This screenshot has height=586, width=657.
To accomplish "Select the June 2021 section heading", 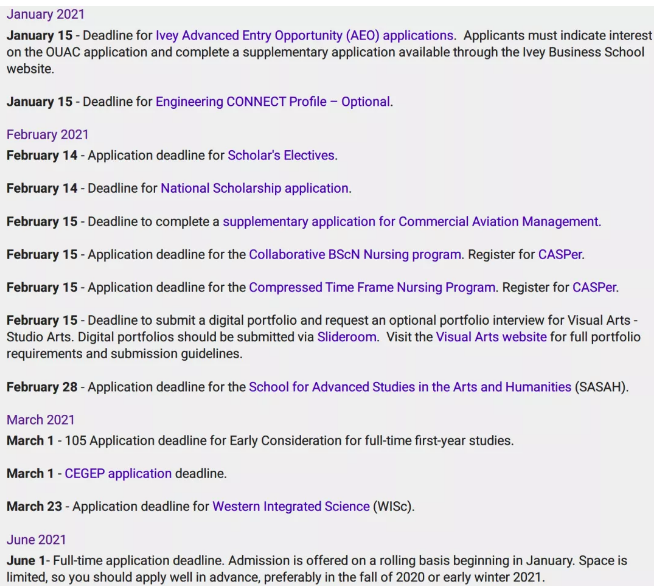I will pyautogui.click(x=37, y=539).
